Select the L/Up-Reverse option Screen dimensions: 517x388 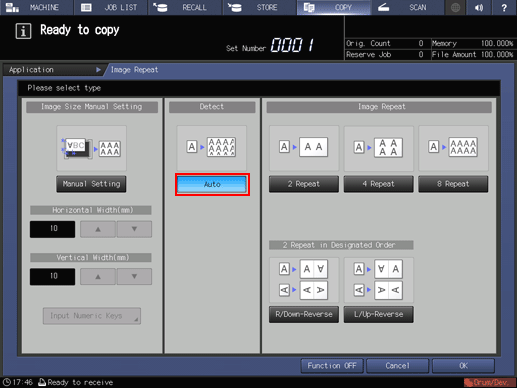tap(379, 314)
